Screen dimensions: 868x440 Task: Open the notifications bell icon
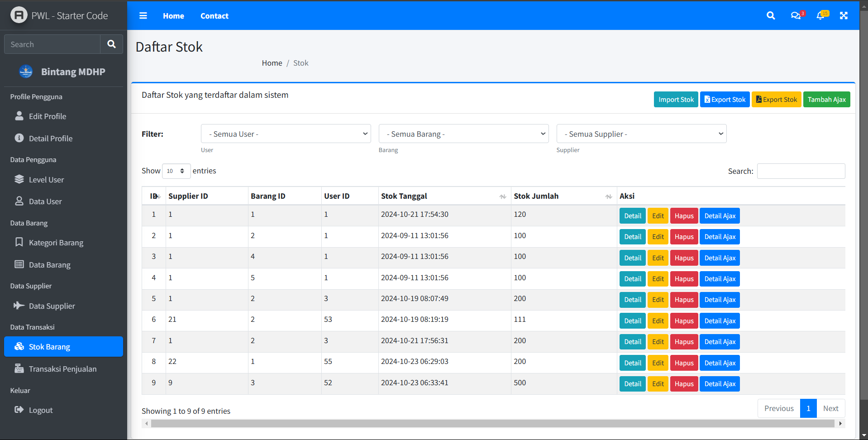tap(821, 15)
